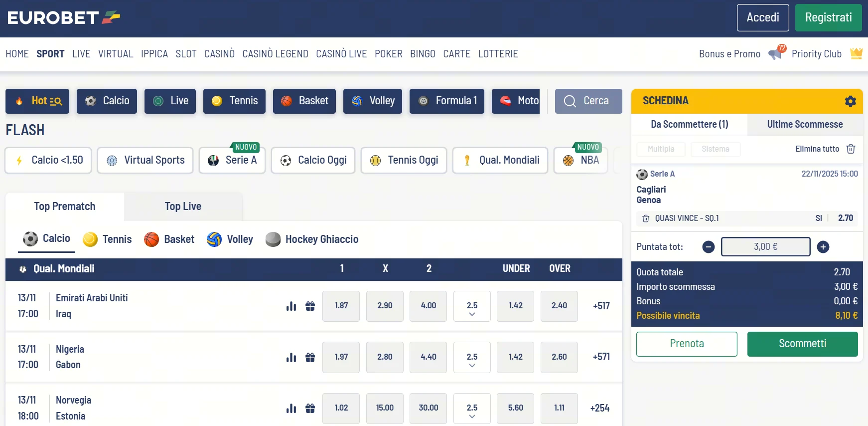868x426 pixels.
Task: Click trash icon next to Elimina tutto
Action: (x=851, y=149)
